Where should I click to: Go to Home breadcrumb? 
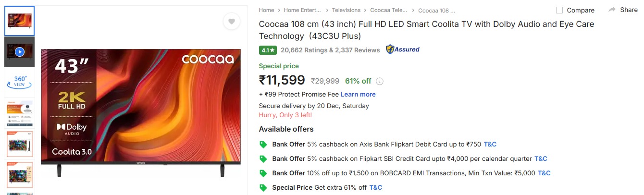pyautogui.click(x=266, y=10)
